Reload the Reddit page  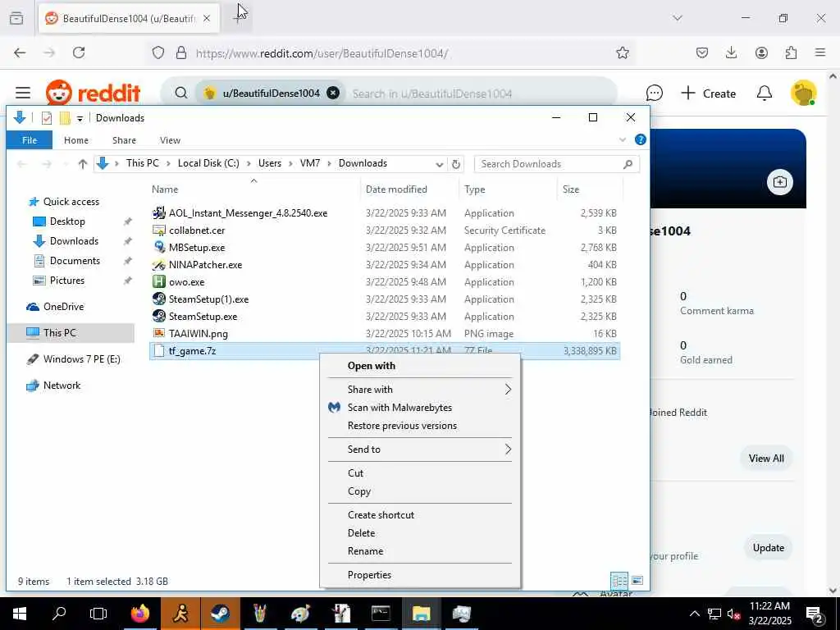point(79,52)
